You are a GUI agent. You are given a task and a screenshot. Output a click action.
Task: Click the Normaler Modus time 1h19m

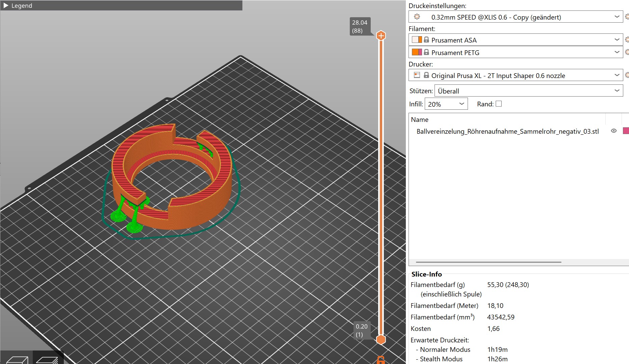[x=497, y=349]
